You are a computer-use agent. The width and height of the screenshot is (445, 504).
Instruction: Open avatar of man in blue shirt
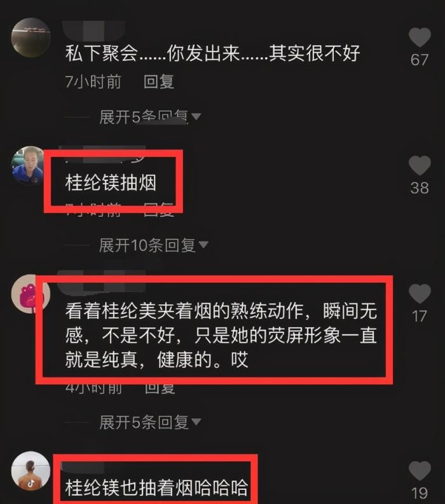28,165
